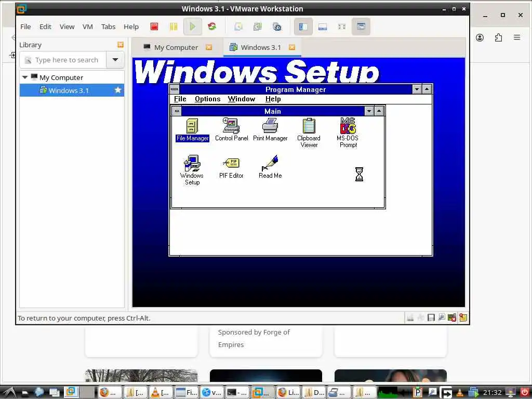532x399 pixels.
Task: Open the browser hamburger menu
Action: coord(517,37)
